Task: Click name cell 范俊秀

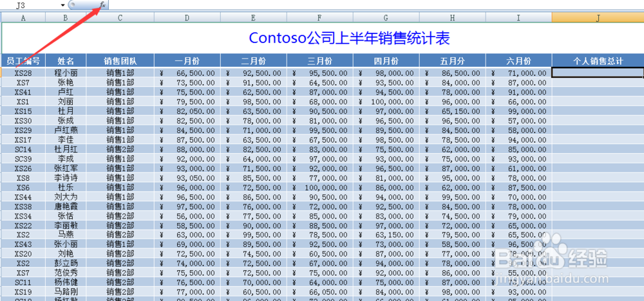Action: click(x=66, y=273)
